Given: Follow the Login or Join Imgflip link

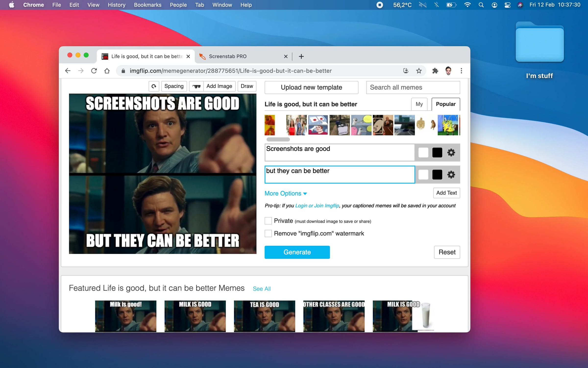Looking at the screenshot, I should (x=317, y=206).
